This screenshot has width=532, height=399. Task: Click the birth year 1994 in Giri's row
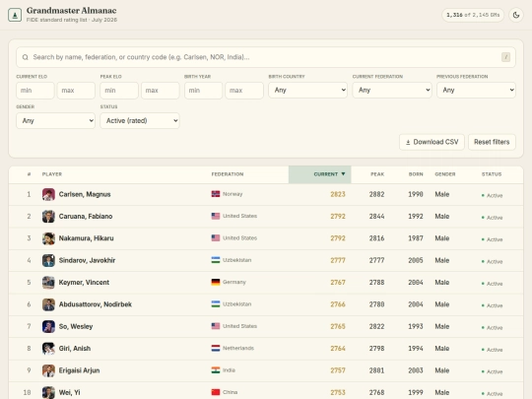[416, 349]
